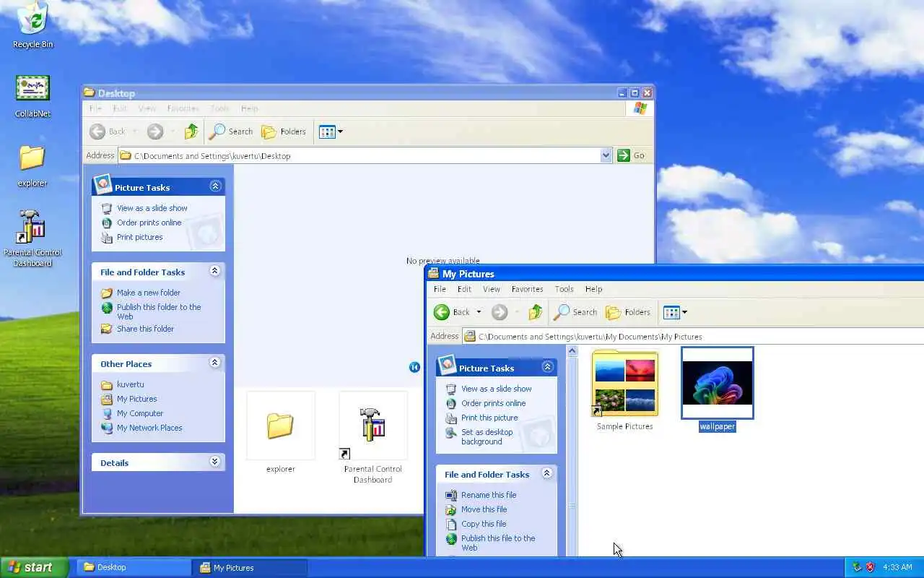The width and height of the screenshot is (924, 578).
Task: Collapse Other Places panel in Desktop window
Action: (214, 363)
